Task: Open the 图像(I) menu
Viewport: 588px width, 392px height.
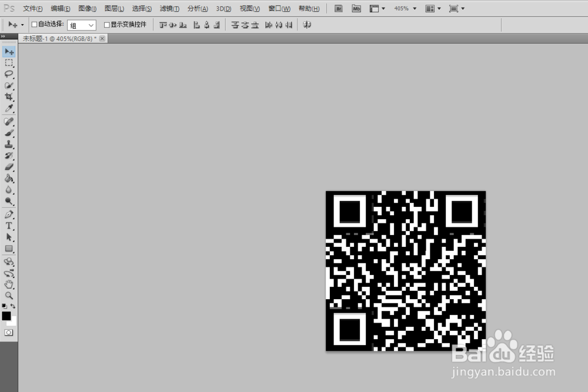Action: 88,9
